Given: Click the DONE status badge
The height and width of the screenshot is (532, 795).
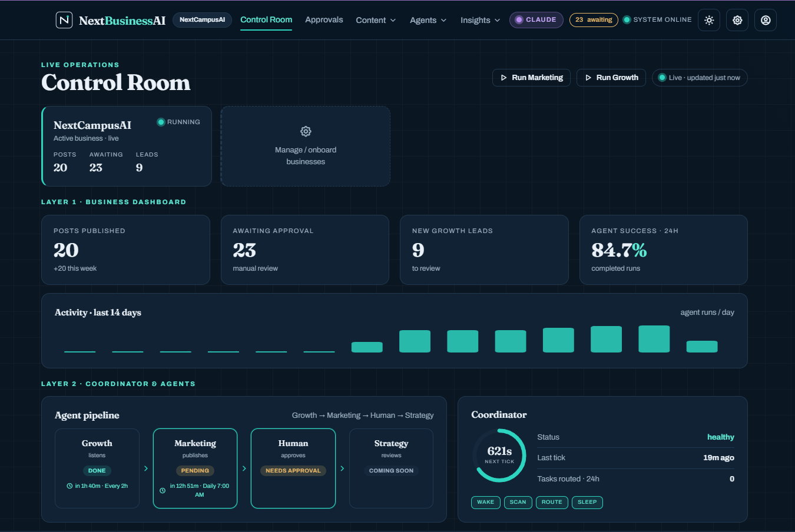Looking at the screenshot, I should 97,471.
